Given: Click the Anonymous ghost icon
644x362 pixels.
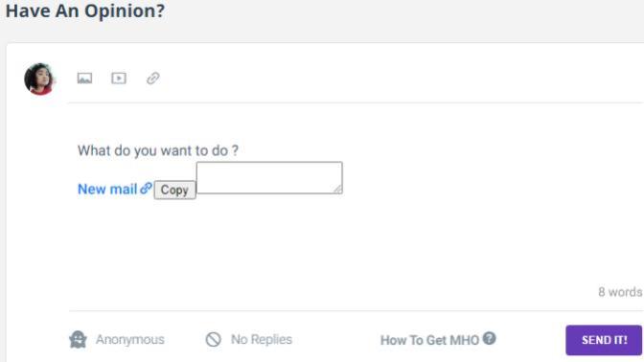Looking at the screenshot, I should (78, 339).
